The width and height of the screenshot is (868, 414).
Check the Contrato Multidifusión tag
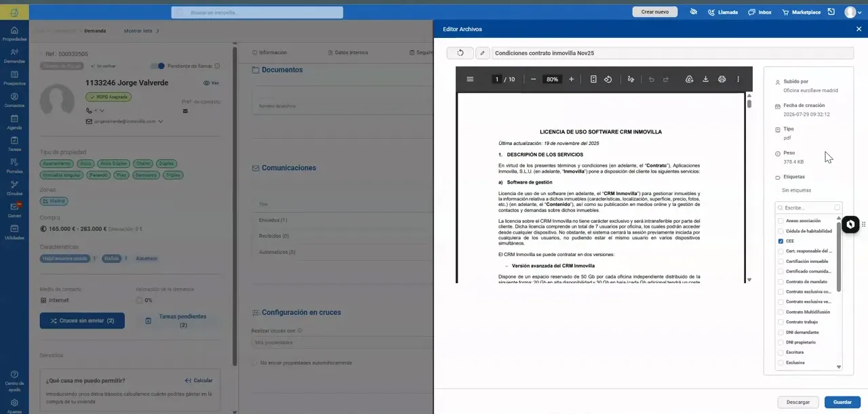tap(781, 312)
